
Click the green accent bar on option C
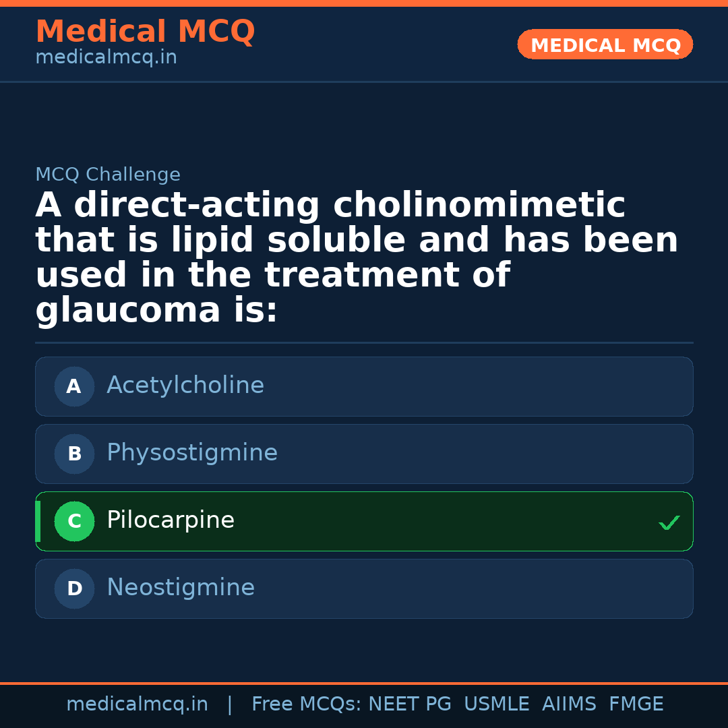click(x=38, y=522)
